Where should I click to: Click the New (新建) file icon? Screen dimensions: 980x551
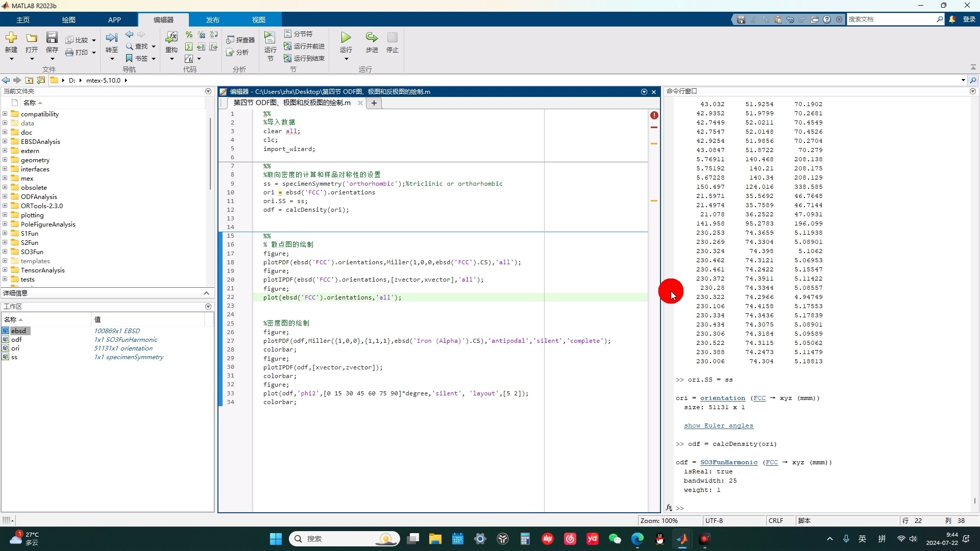click(11, 38)
